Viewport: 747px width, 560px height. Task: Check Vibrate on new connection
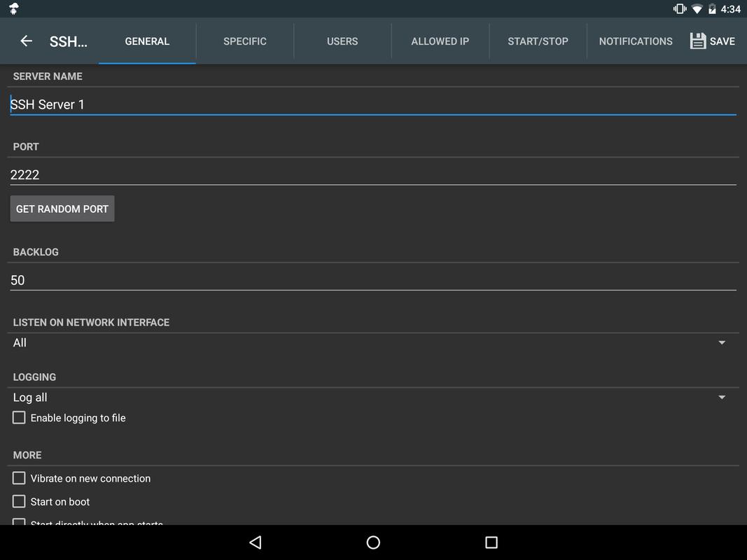point(19,478)
